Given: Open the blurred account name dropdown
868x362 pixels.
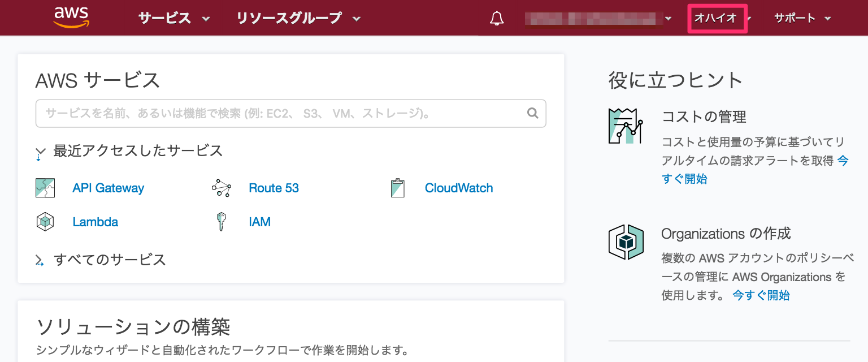Looking at the screenshot, I should coord(598,18).
